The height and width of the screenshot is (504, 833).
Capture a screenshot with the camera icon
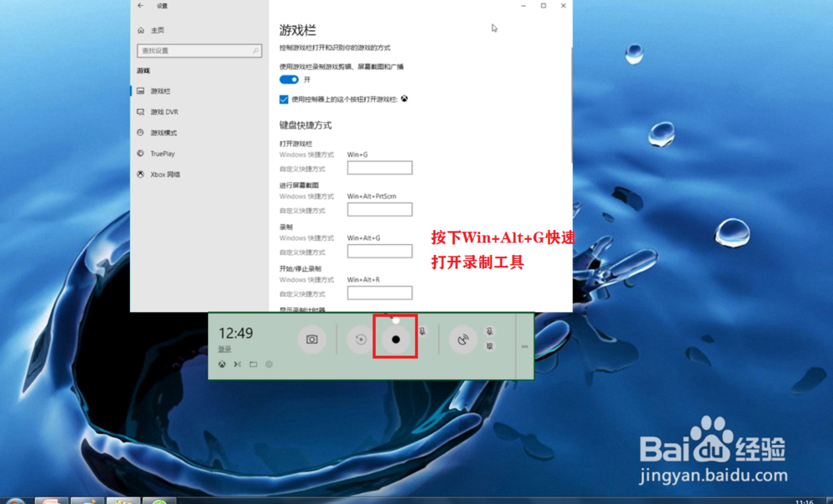312,338
